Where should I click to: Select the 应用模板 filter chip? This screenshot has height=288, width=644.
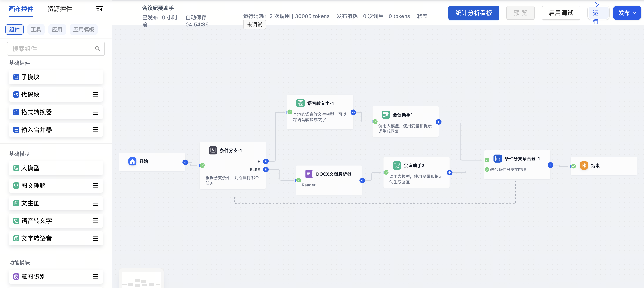tap(83, 30)
